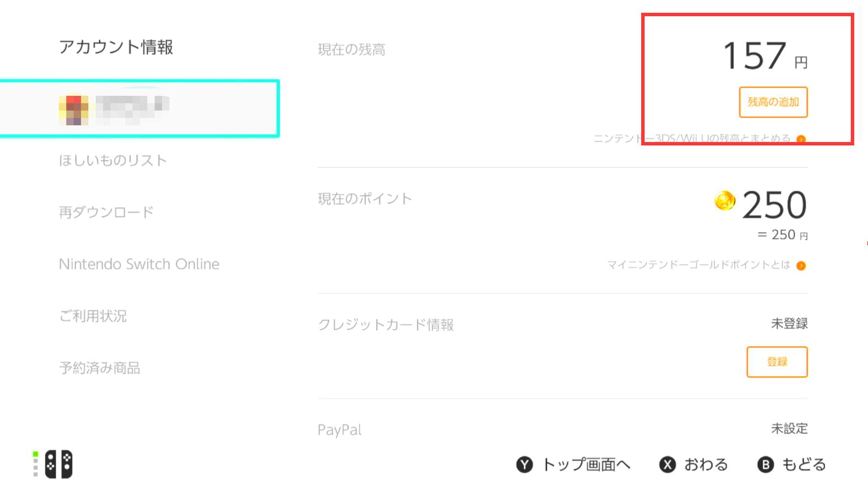Open ほしいものリスト in the sidebar
The height and width of the screenshot is (486, 868).
click(x=113, y=160)
